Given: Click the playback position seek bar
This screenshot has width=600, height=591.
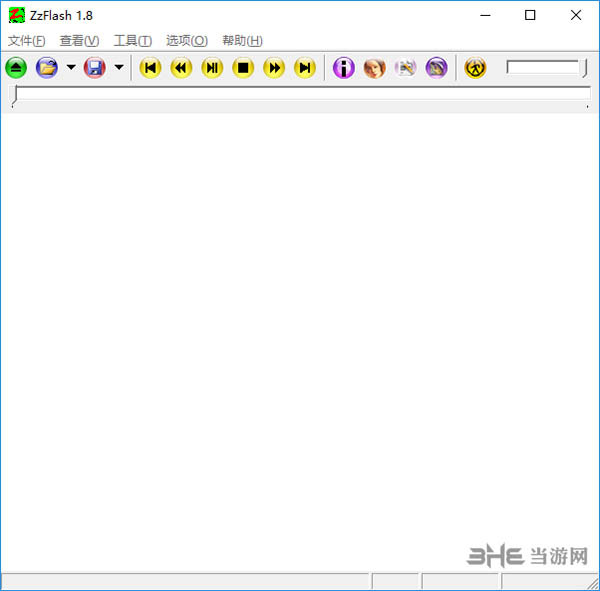Looking at the screenshot, I should coord(300,95).
